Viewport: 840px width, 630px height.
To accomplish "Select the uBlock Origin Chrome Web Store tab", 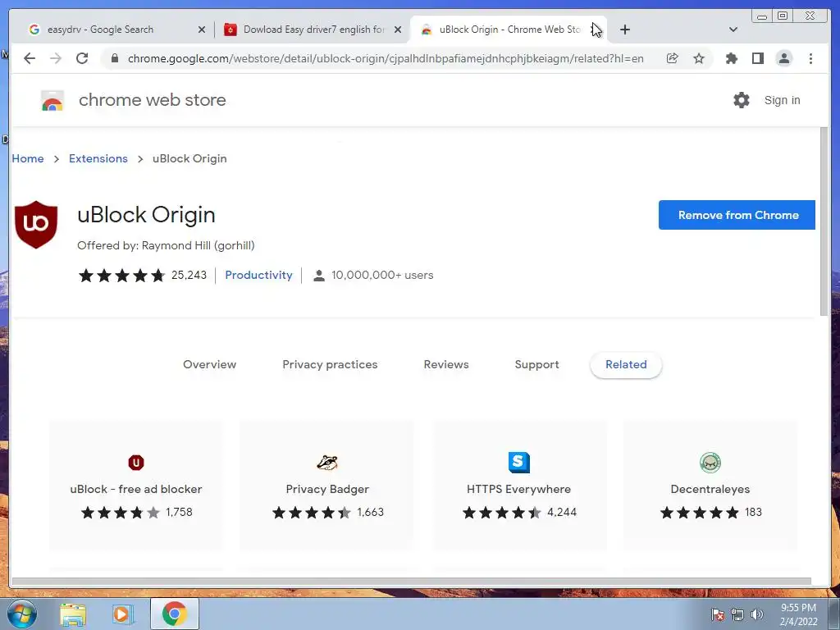I will tap(509, 30).
